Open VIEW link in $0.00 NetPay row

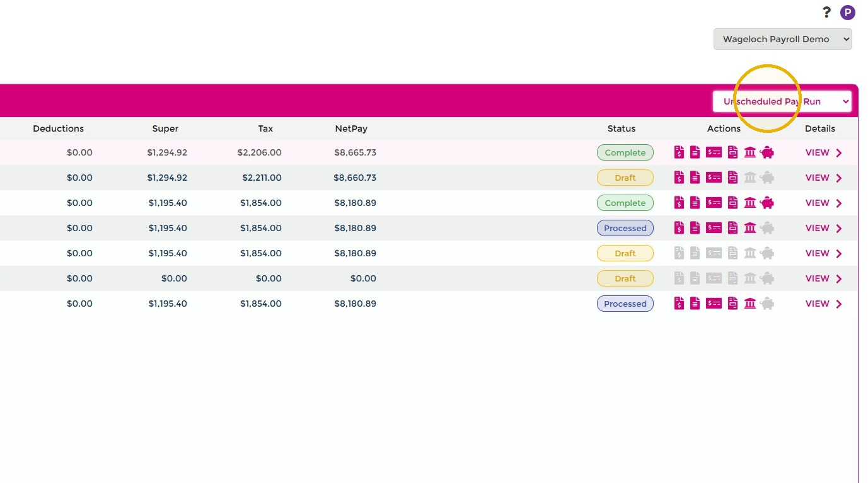coord(817,278)
